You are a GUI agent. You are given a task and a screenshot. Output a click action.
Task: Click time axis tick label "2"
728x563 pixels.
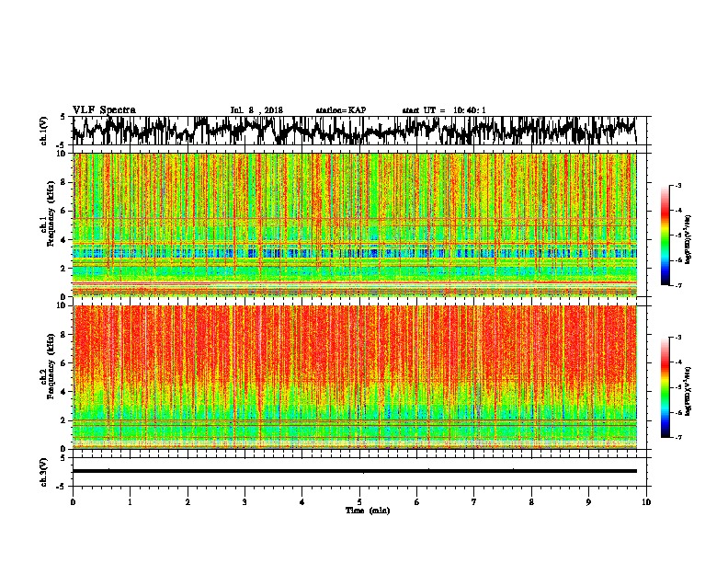(x=188, y=502)
